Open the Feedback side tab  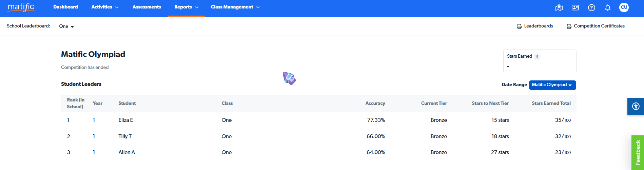(x=638, y=152)
